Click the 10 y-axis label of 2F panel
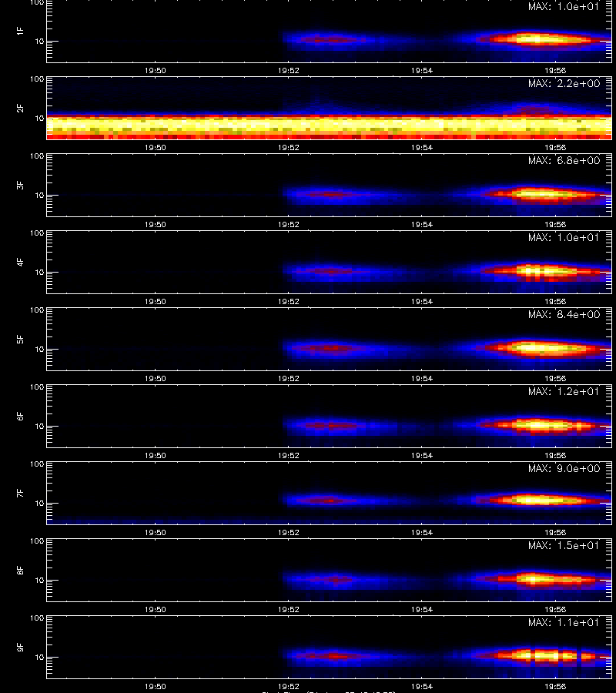Screen dimensions: 616x693 coord(39,118)
